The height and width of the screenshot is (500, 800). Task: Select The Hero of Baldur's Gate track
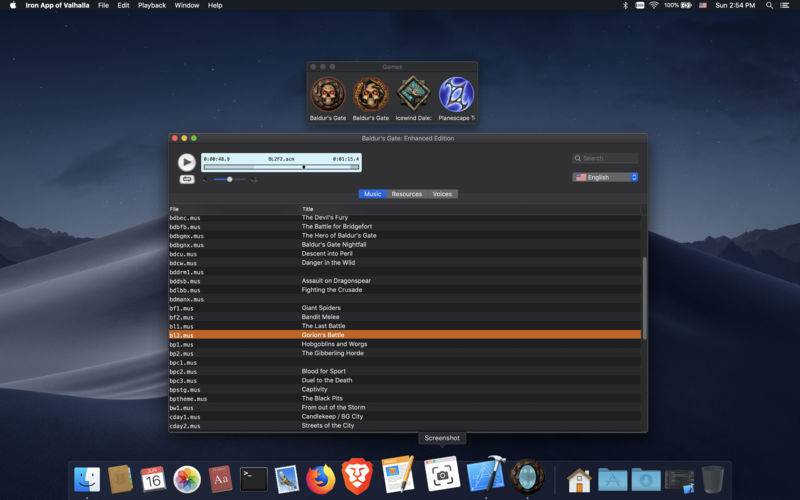[x=405, y=236]
